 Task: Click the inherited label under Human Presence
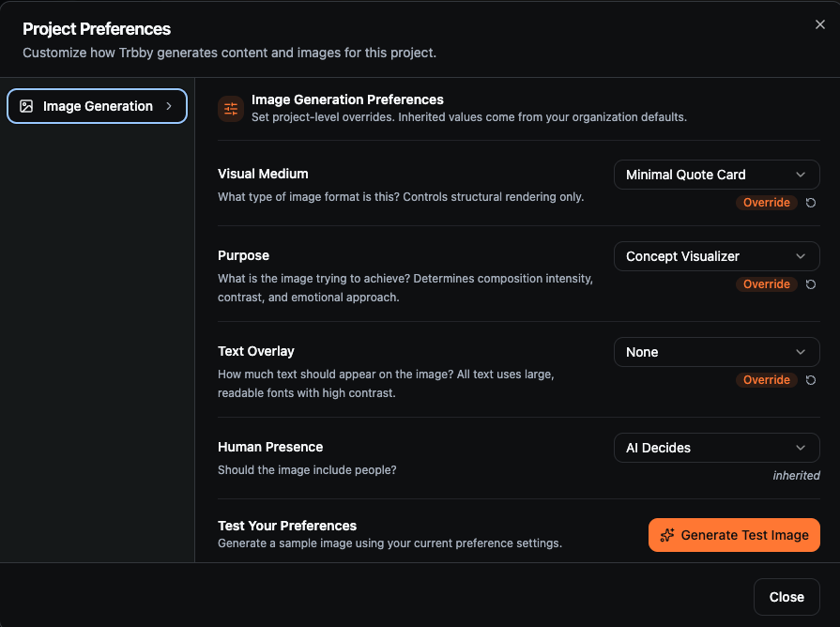tap(796, 475)
